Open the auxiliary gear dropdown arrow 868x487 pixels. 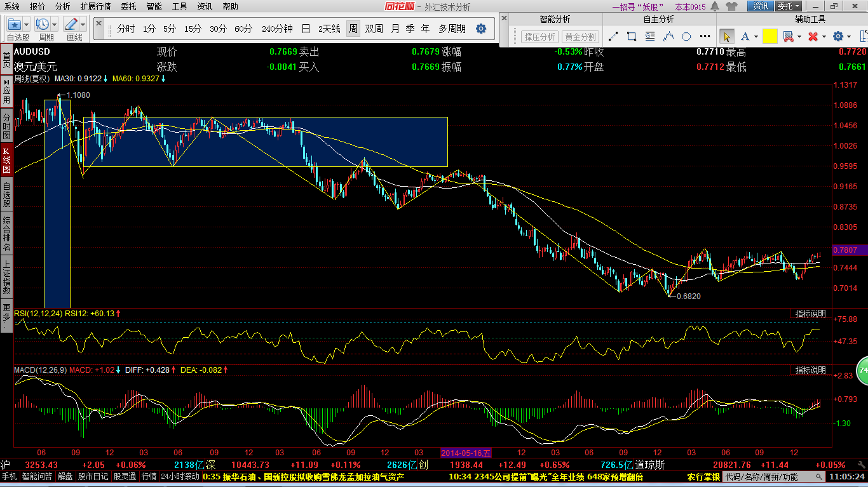click(x=850, y=36)
